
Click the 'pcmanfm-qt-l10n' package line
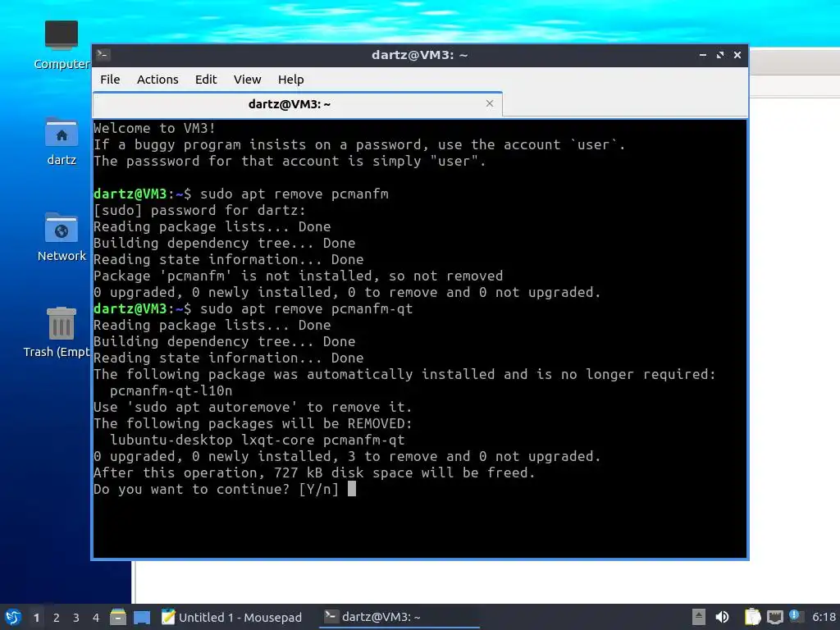[171, 390]
